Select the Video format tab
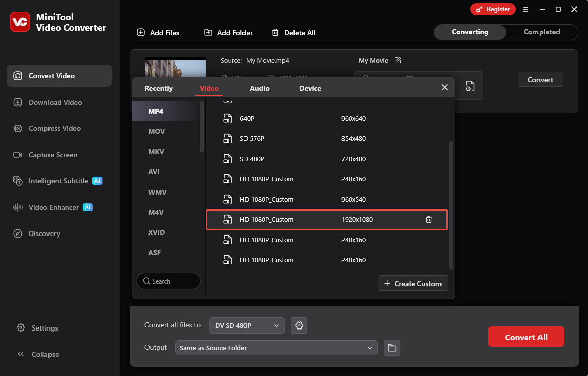The width and height of the screenshot is (588, 376). click(209, 88)
